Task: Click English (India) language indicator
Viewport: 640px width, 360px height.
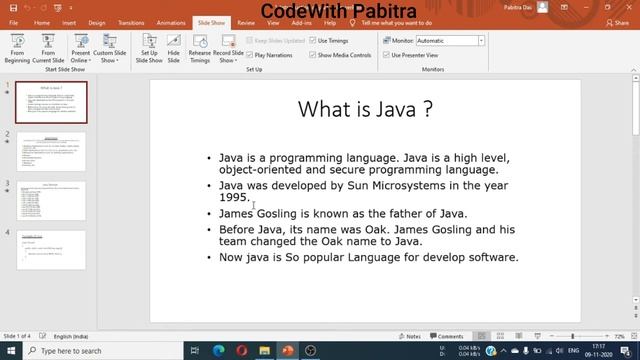Action: 71,336
